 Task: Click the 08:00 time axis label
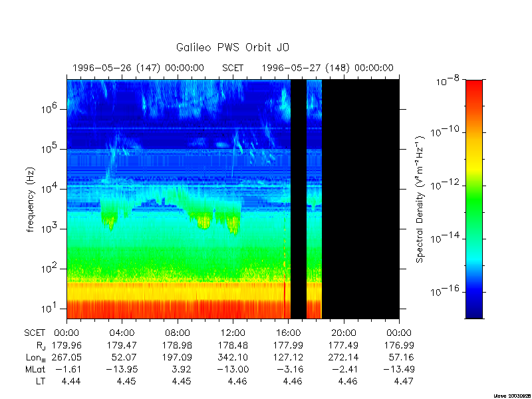(x=178, y=333)
